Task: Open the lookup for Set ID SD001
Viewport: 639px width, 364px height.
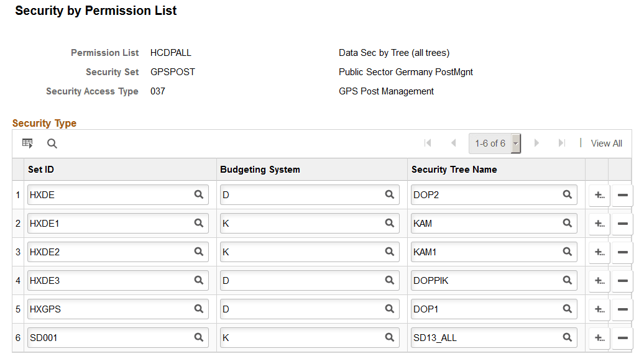Action: coord(198,337)
